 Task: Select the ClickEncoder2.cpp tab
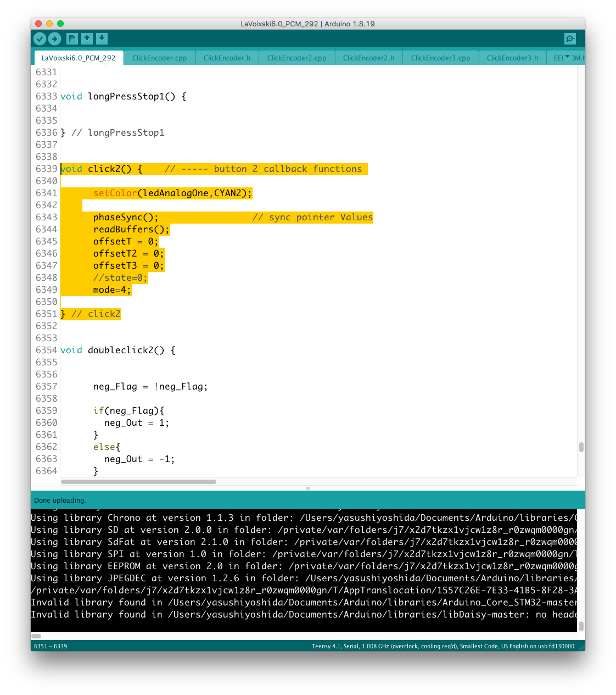pyautogui.click(x=296, y=58)
